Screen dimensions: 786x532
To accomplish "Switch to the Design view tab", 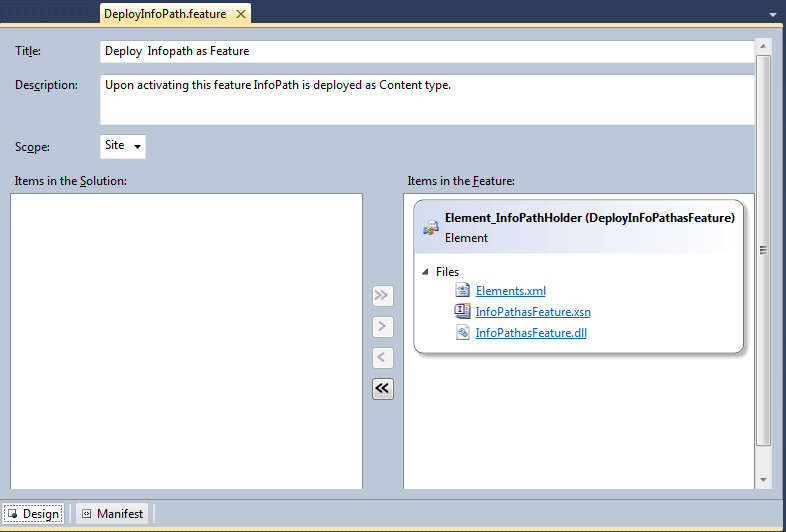I will pos(33,514).
